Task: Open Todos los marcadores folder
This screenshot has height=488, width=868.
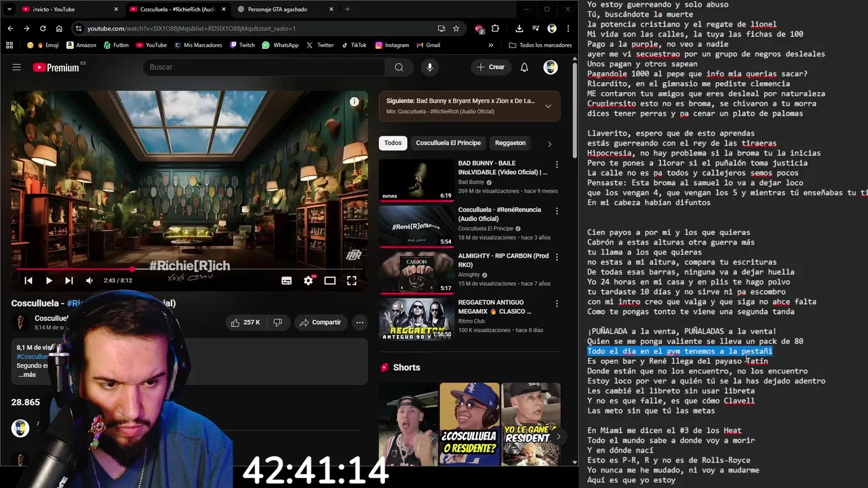Action: [x=540, y=45]
